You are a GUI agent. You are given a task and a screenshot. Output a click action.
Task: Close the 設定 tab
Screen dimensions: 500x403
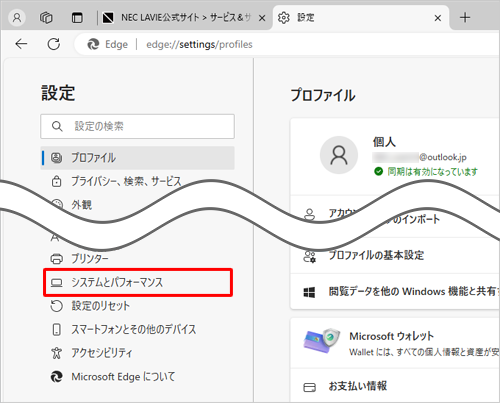pos(438,18)
